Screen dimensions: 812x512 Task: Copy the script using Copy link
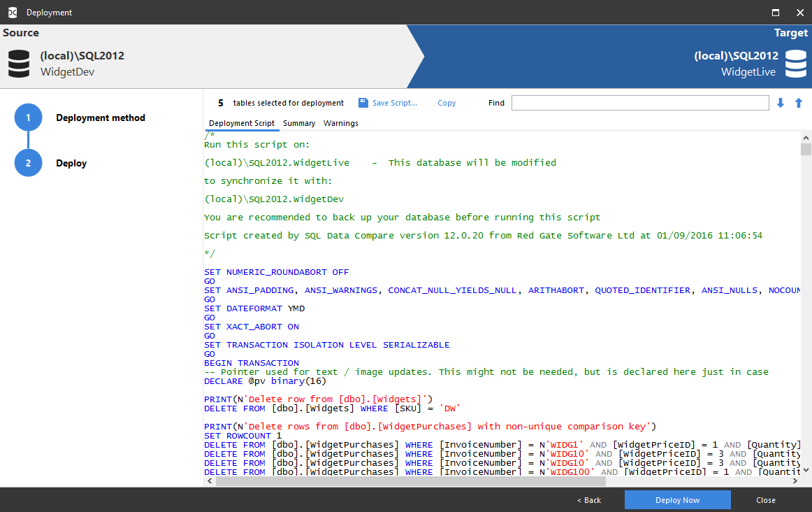pyautogui.click(x=447, y=103)
